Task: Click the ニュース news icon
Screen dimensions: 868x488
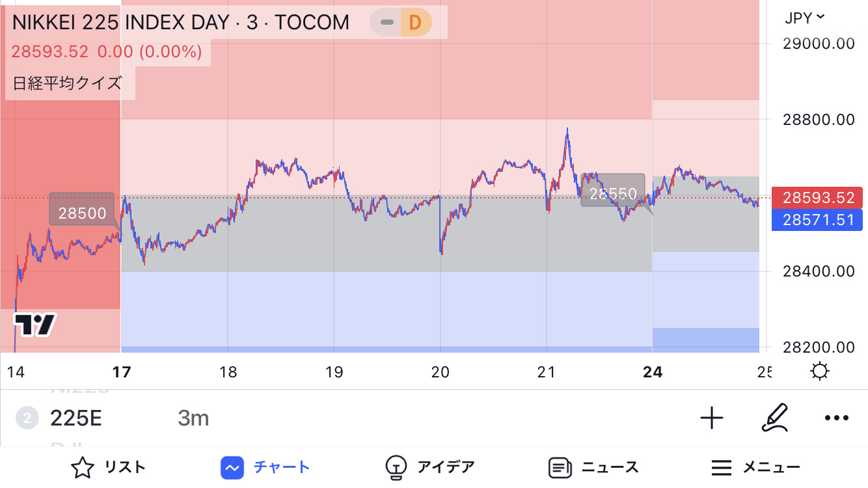Action: tap(559, 467)
